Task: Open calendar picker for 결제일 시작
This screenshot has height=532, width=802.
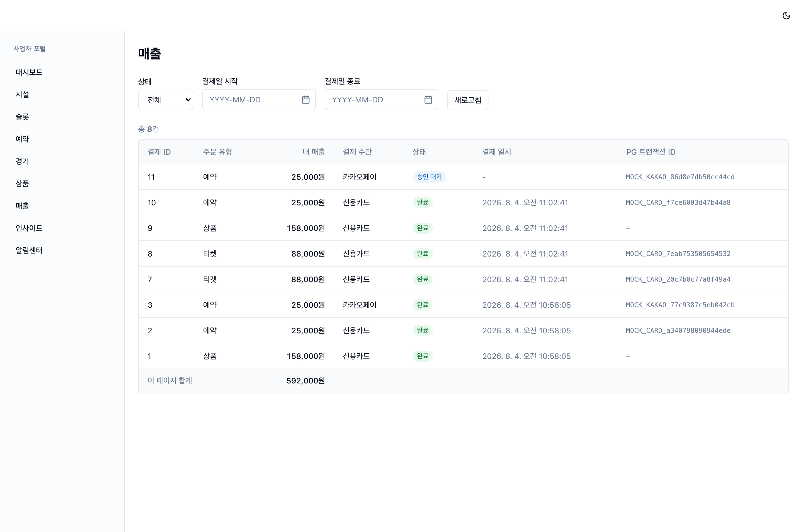Action: (x=305, y=100)
